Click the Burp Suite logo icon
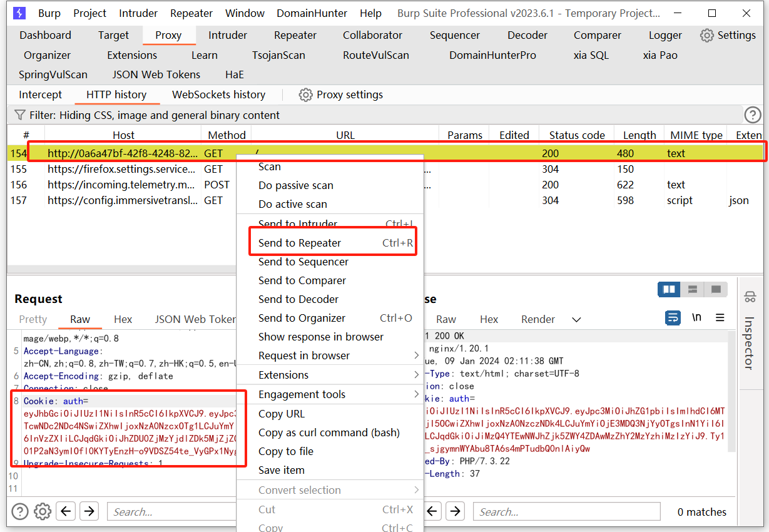The image size is (769, 532). point(19,13)
